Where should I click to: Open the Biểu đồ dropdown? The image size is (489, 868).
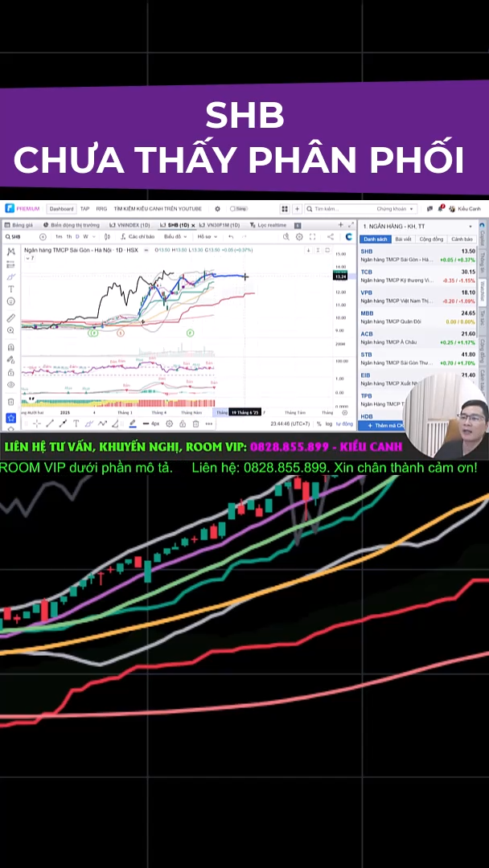coord(175,236)
